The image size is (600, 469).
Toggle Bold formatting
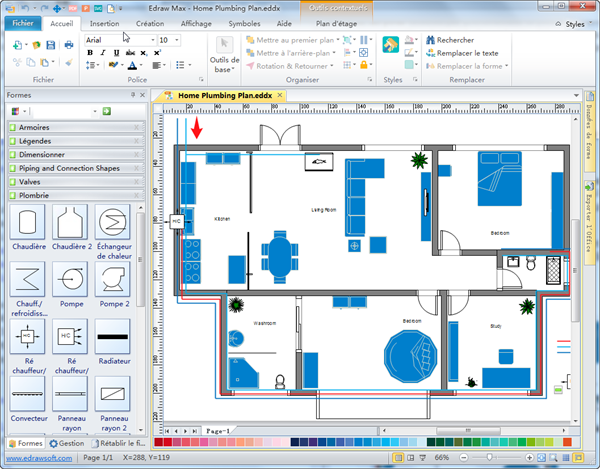[x=90, y=53]
